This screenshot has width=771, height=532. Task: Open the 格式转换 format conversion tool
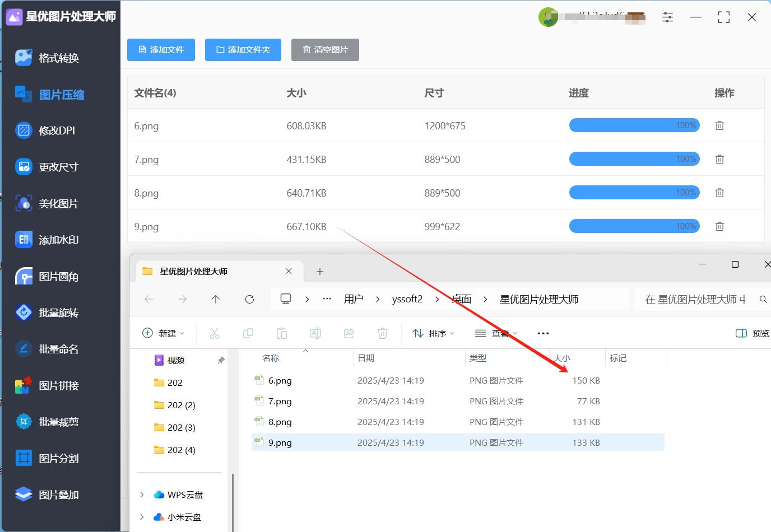(x=48, y=58)
